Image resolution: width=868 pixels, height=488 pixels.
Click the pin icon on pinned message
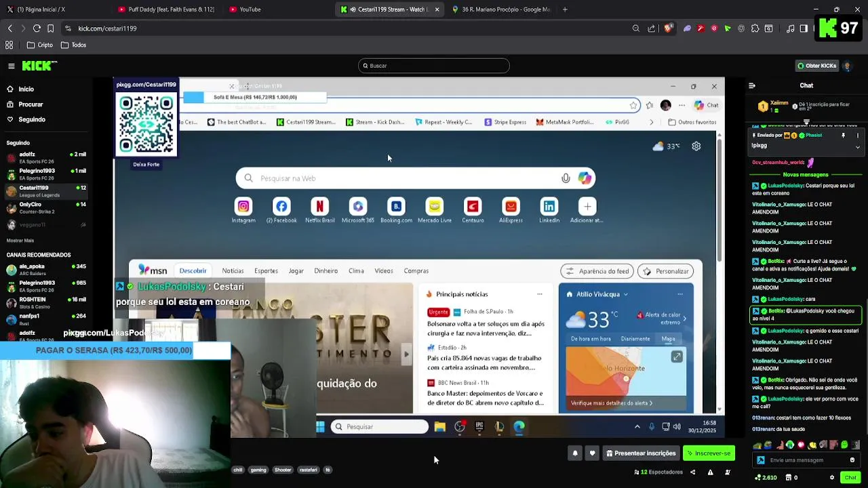844,136
